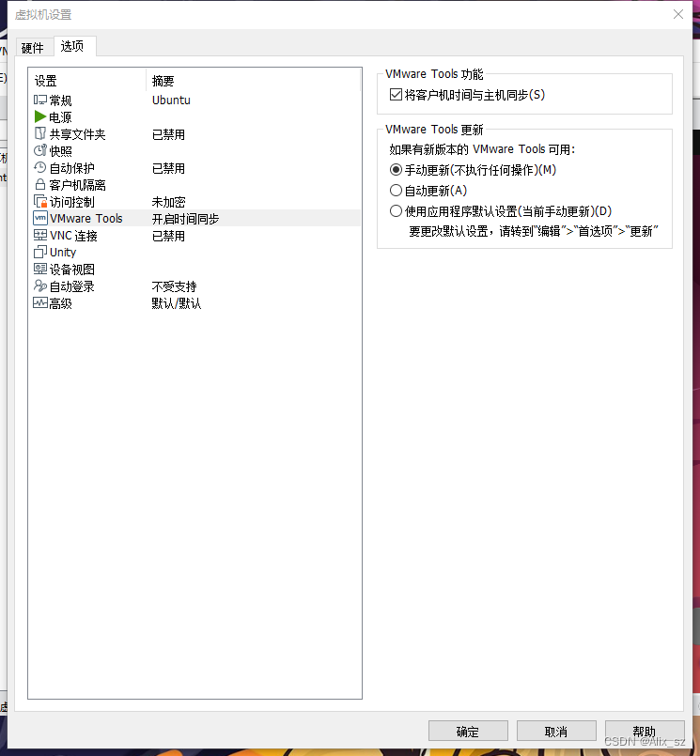The height and width of the screenshot is (756, 700).
Task: Click the 不受支持 summary value
Action: click(x=174, y=286)
